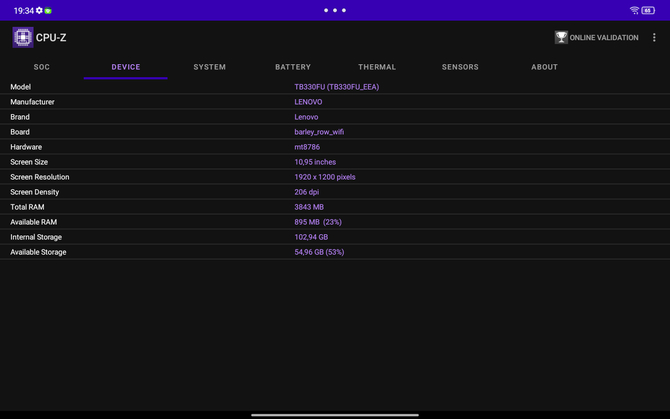Image resolution: width=670 pixels, height=419 pixels.
Task: Select the Brand label
Action: pyautogui.click(x=20, y=117)
